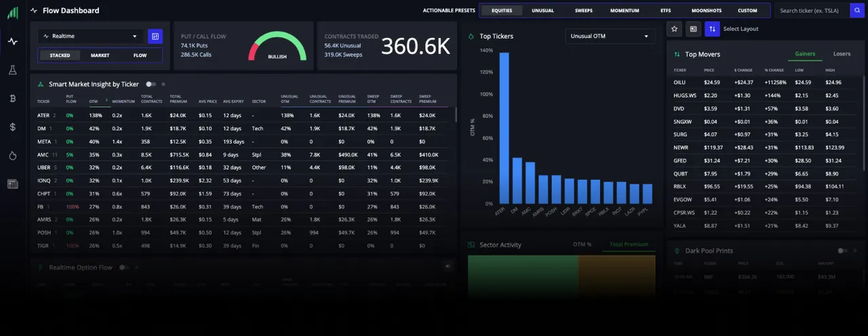The width and height of the screenshot is (868, 336).
Task: Click the 360.6K contracts traded value
Action: click(415, 46)
